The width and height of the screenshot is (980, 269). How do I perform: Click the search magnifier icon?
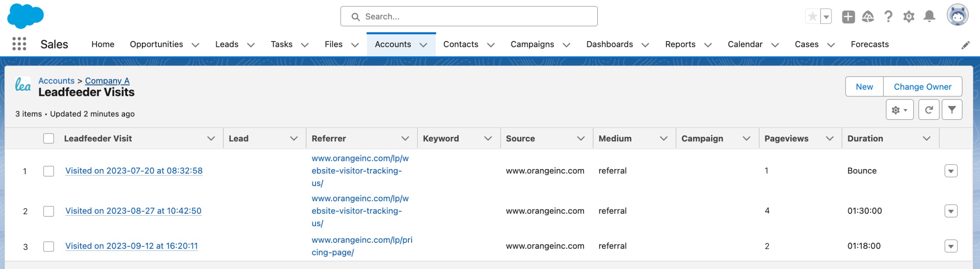click(356, 17)
